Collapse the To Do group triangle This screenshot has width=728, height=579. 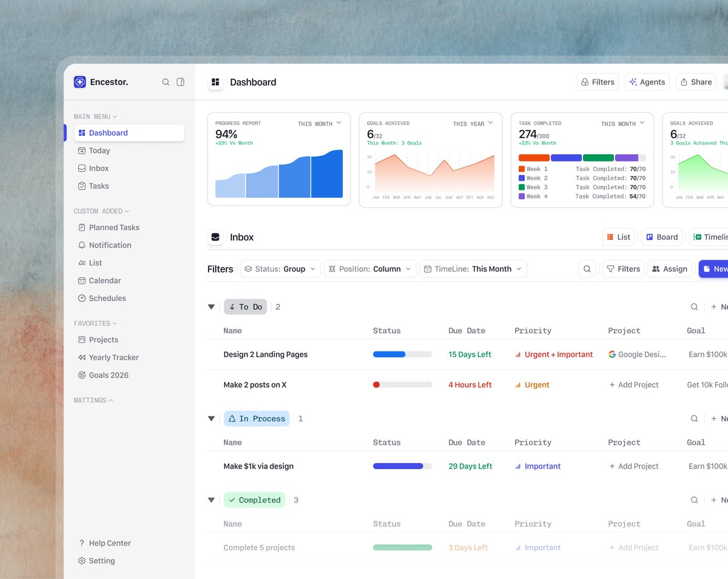[211, 307]
